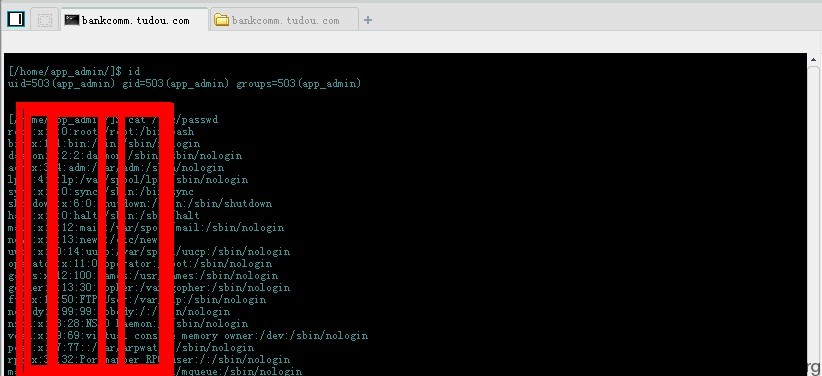Click the red redaction block over the terminal
This screenshot has width=822, height=376.
pos(95,239)
